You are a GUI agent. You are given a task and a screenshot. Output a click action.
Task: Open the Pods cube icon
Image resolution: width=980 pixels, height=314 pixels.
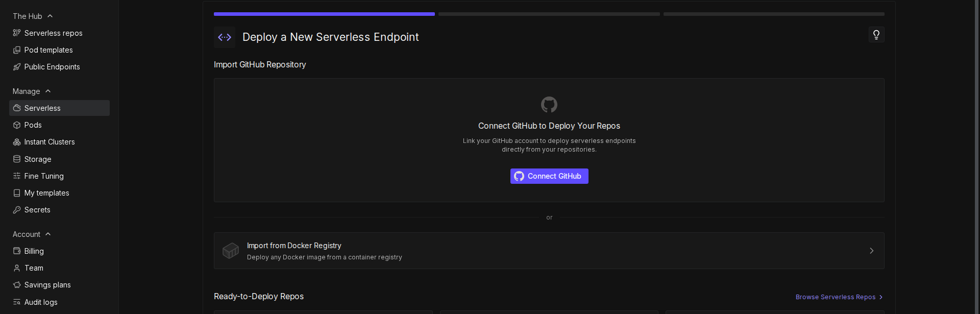pos(17,125)
